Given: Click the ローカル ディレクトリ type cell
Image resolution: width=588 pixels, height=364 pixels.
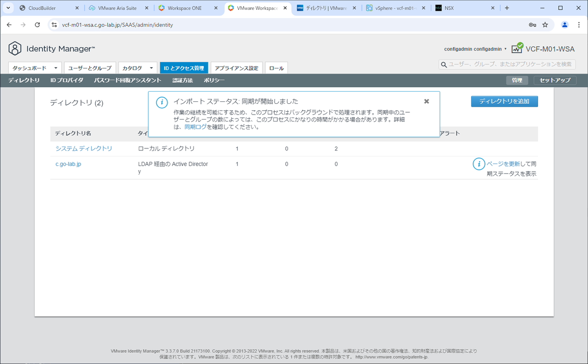Looking at the screenshot, I should [x=167, y=148].
